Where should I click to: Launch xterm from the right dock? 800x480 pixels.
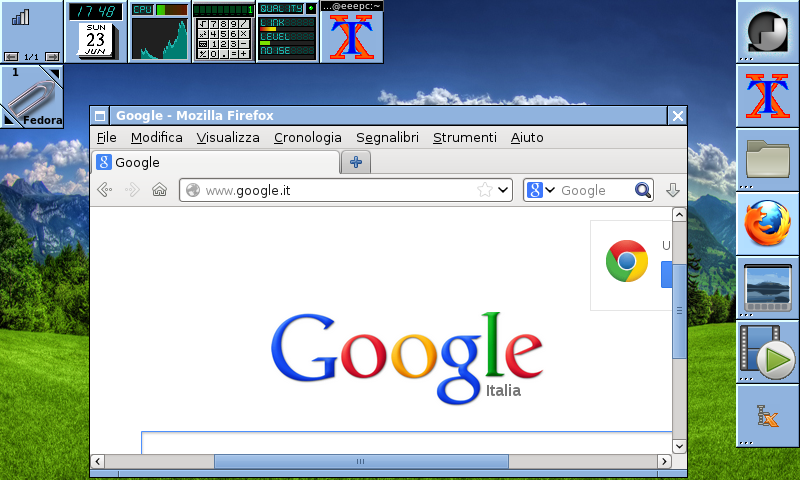click(767, 96)
